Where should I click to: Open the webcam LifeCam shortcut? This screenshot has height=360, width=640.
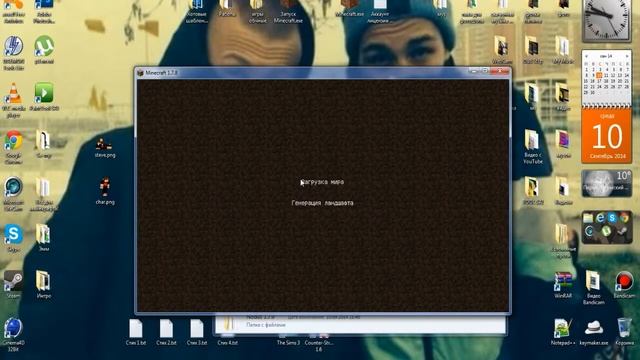pyautogui.click(x=13, y=194)
